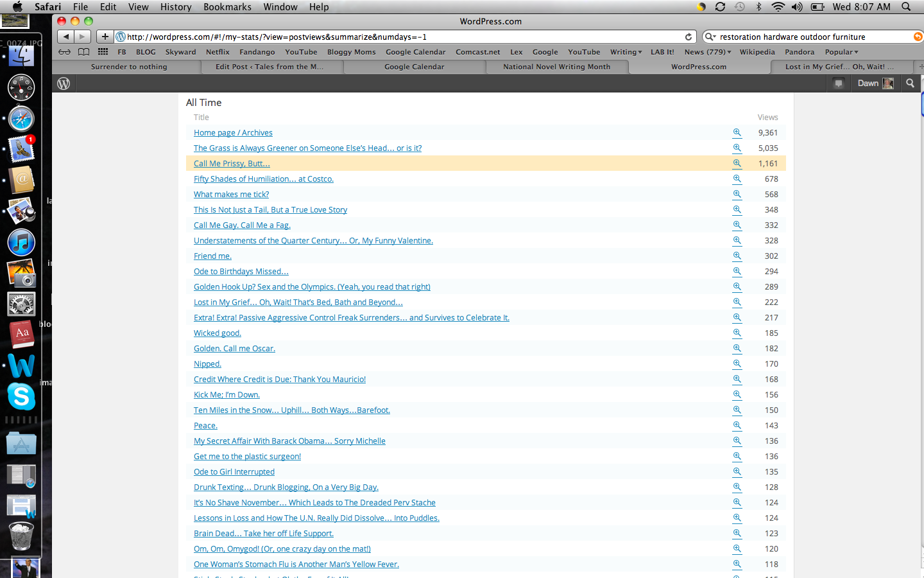The height and width of the screenshot is (578, 924).
Task: Open the Top Sites grid icon
Action: (x=103, y=52)
